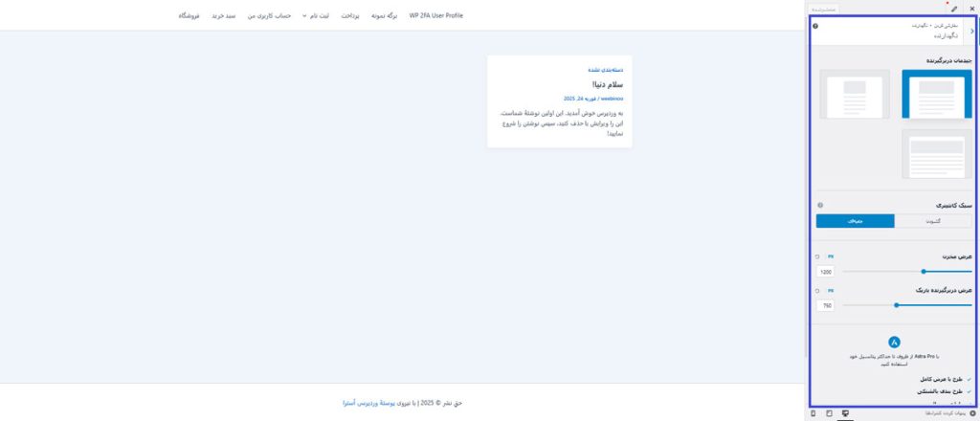
Task: Open the سلام دنیا! post title link
Action: coord(608,84)
